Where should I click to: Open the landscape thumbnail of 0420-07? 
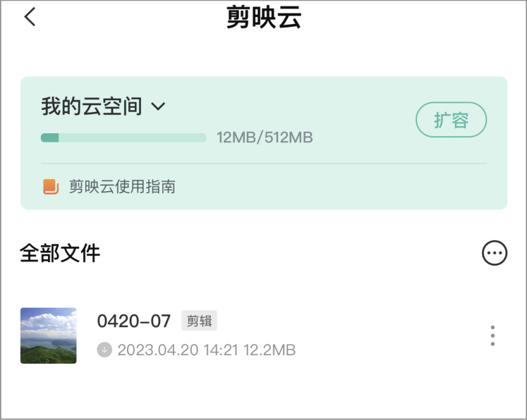pyautogui.click(x=49, y=335)
